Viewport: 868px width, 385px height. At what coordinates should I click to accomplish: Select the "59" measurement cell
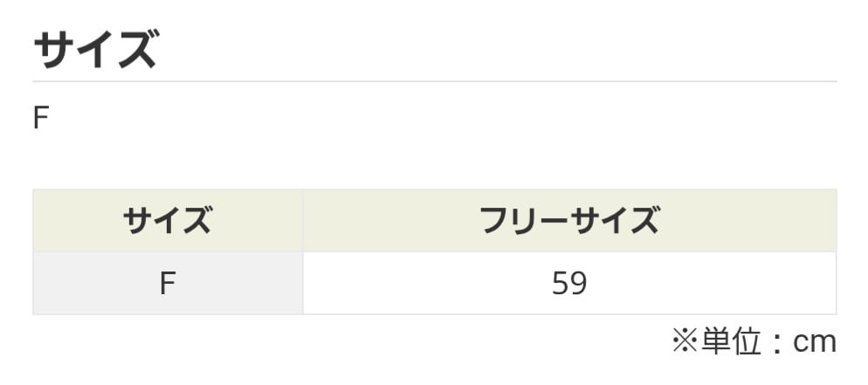point(569,284)
